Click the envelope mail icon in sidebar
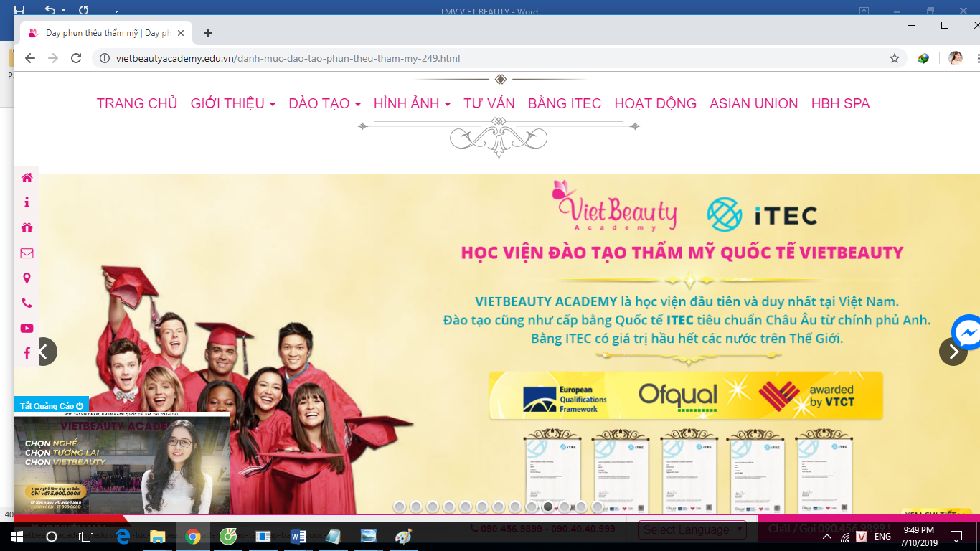 pos(27,253)
